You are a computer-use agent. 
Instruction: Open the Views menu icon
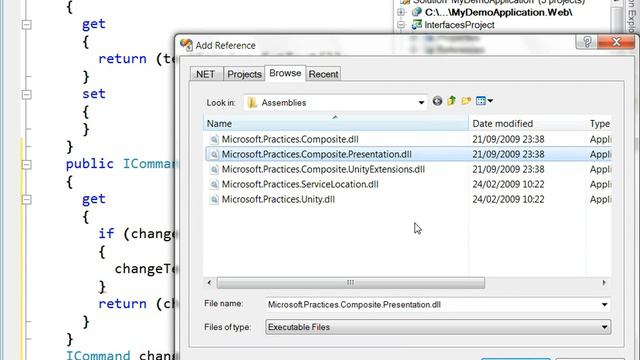484,101
